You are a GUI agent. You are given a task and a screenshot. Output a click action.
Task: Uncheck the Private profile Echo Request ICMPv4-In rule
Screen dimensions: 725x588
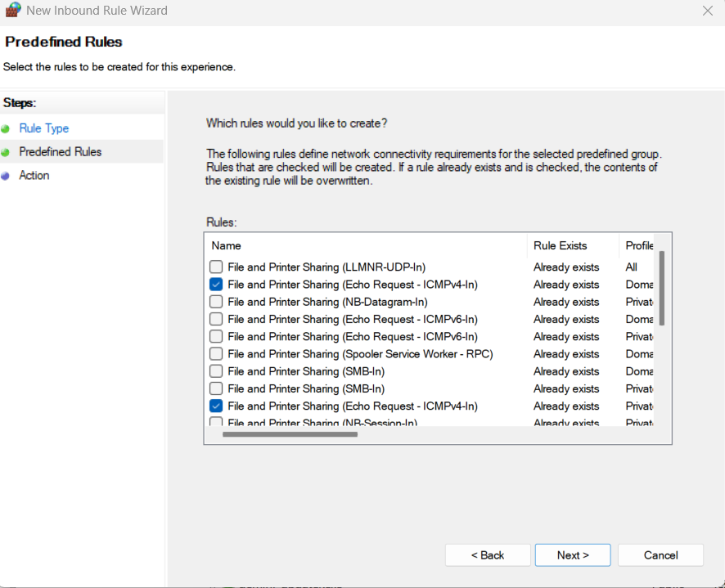pos(216,406)
